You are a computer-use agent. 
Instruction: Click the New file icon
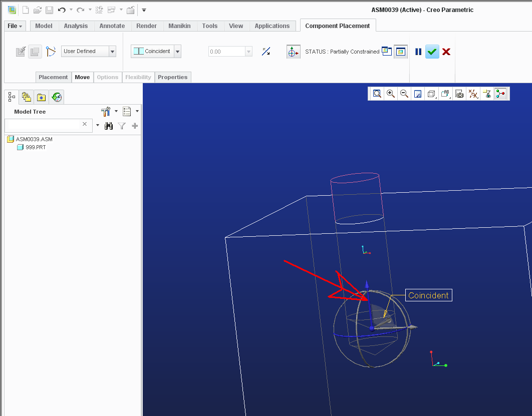click(26, 10)
